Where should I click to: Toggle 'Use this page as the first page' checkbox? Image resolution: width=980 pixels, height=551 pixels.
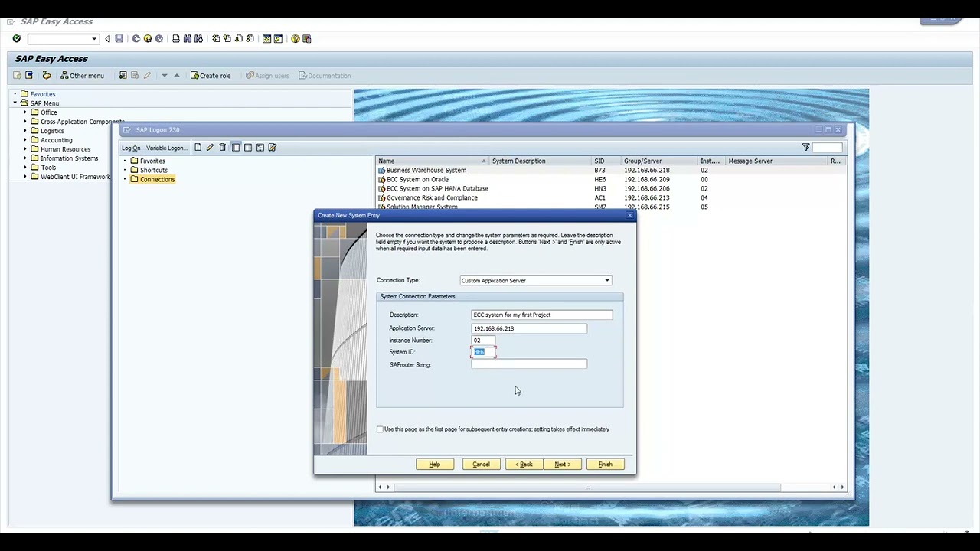380,429
